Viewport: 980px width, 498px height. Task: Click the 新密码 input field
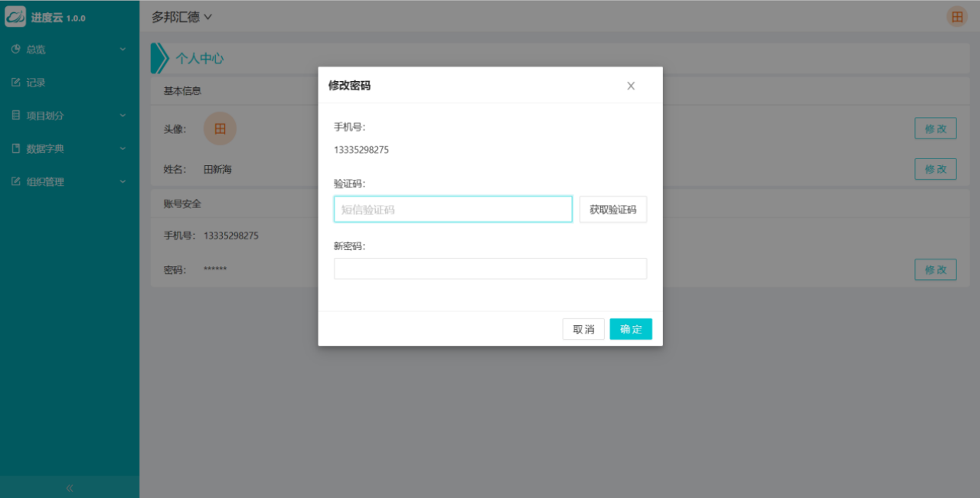coord(490,269)
